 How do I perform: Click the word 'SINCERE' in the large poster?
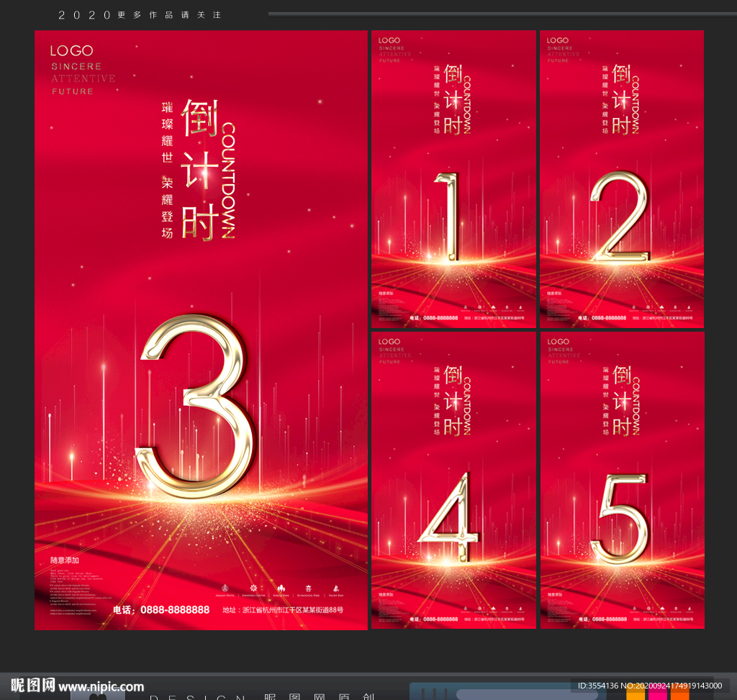click(x=76, y=66)
